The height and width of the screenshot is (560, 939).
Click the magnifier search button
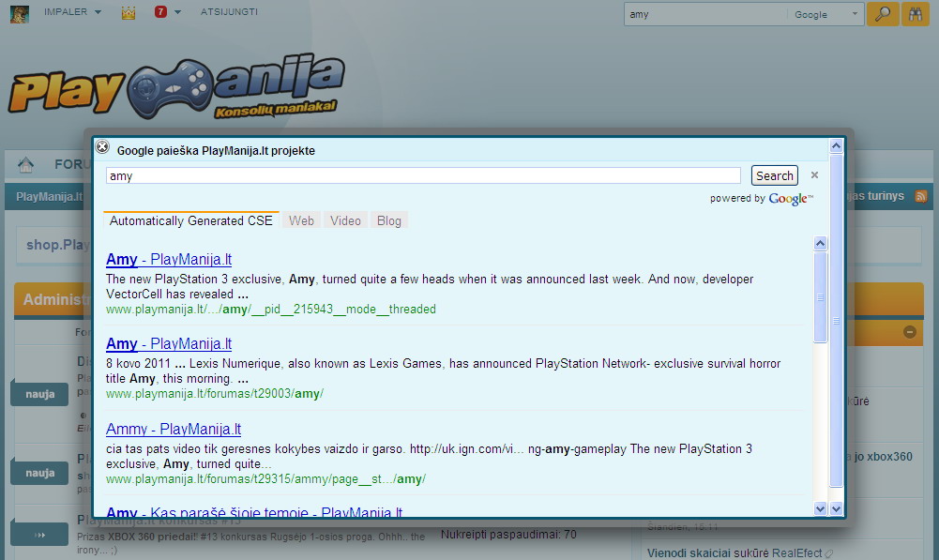click(x=883, y=14)
